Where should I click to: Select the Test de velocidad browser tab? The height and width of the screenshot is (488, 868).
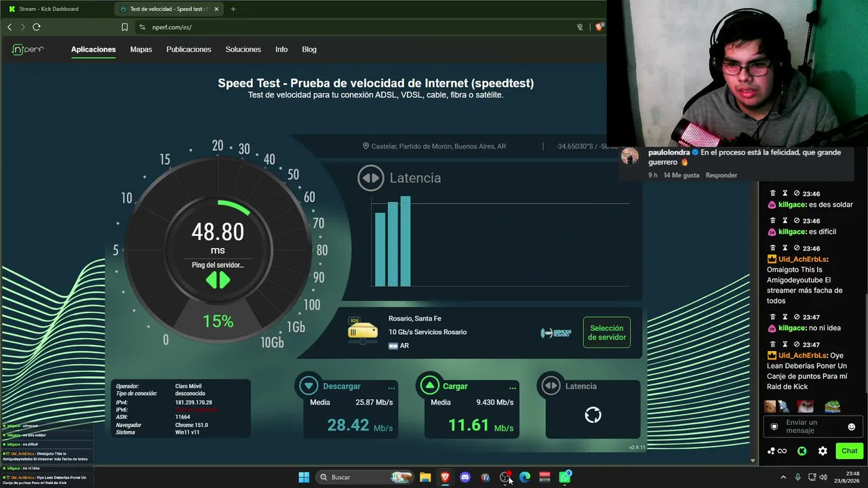[x=169, y=9]
